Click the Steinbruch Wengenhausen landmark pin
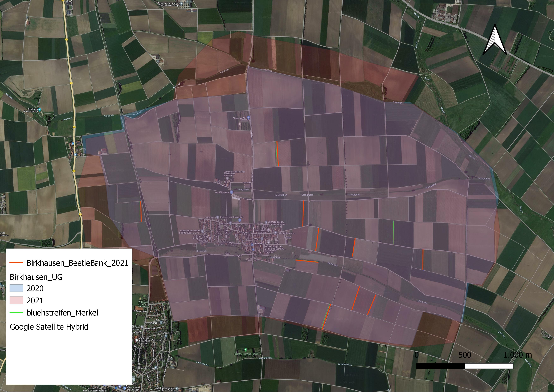Image resolution: width=554 pixels, height=392 pixels. [40, 110]
